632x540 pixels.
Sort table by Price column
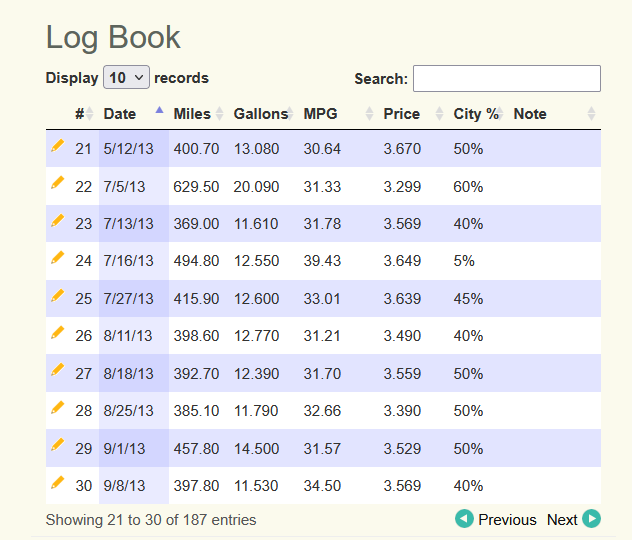414,114
